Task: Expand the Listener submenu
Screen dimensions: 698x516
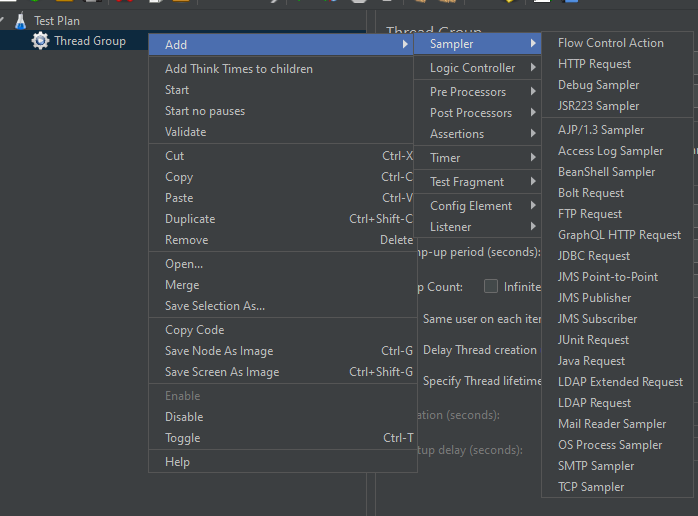Action: (477, 227)
